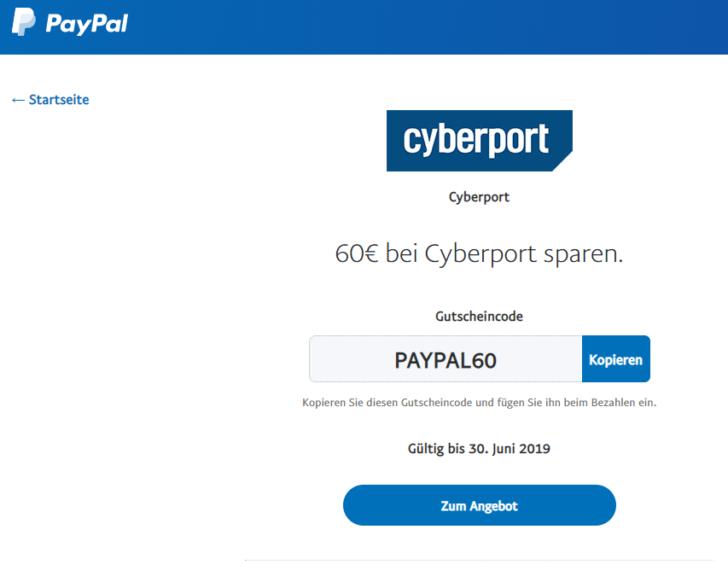Click the back arrow beside Startseite
The image size is (728, 576).
click(x=18, y=100)
